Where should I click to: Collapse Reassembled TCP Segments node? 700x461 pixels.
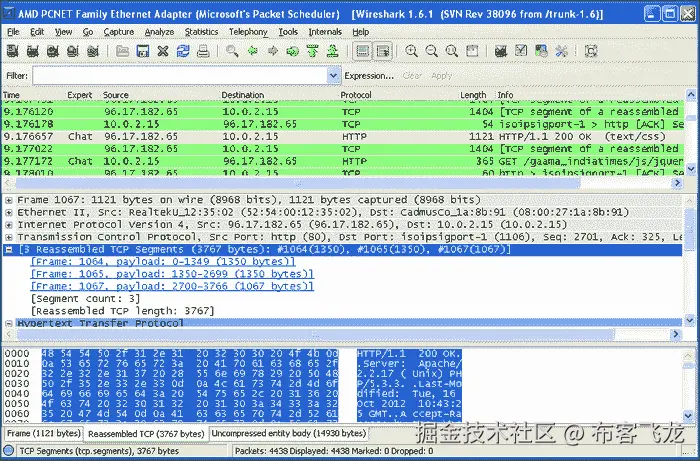tap(8, 250)
